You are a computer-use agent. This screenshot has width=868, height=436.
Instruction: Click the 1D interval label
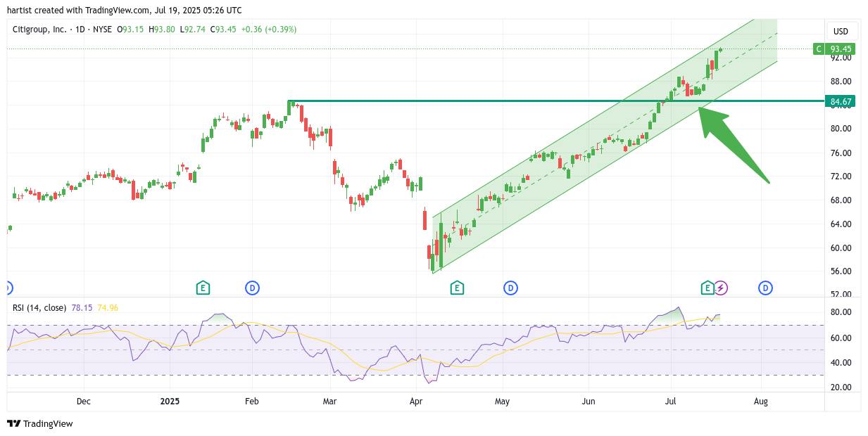(x=80, y=30)
